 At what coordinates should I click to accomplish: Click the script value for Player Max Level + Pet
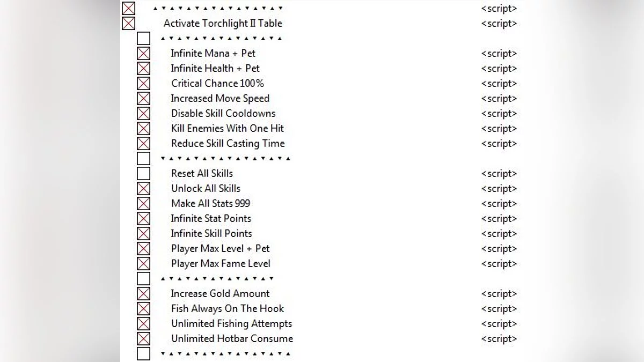click(x=499, y=249)
